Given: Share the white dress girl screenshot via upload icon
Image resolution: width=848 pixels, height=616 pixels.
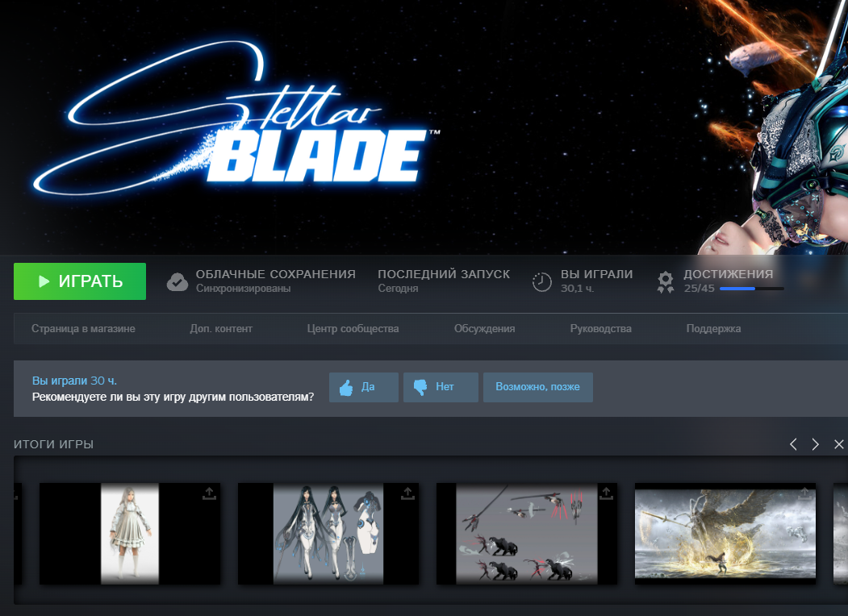Looking at the screenshot, I should coord(209,493).
